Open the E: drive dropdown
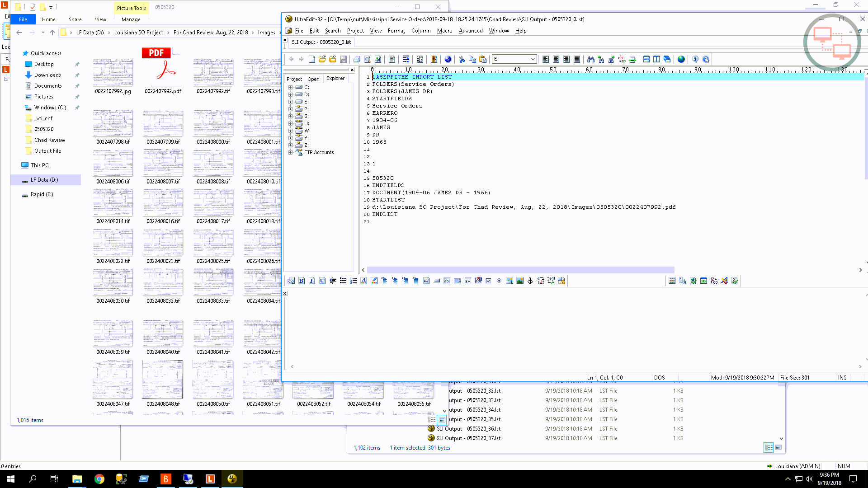The height and width of the screenshot is (488, 868). [533, 59]
